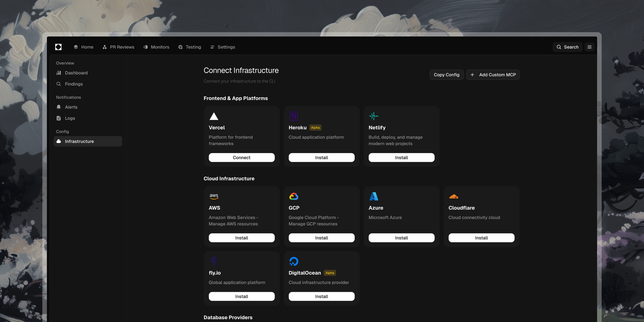
Task: Click the fly.io balloon logo
Action: coord(214,261)
